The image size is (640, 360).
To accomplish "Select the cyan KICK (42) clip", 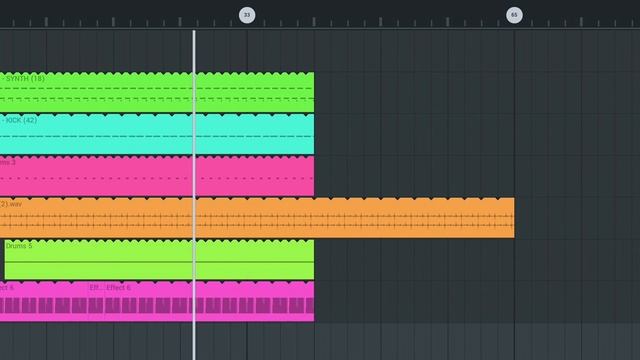I will 157,134.
